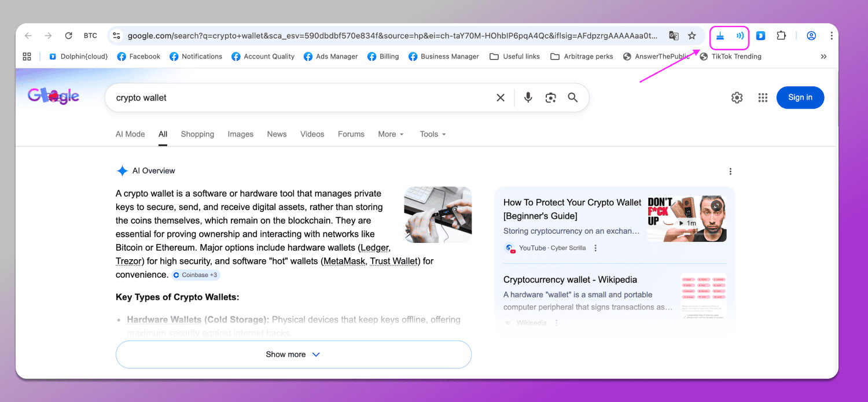Click the Trust Wallet link in overview
The image size is (868, 402).
point(394,261)
